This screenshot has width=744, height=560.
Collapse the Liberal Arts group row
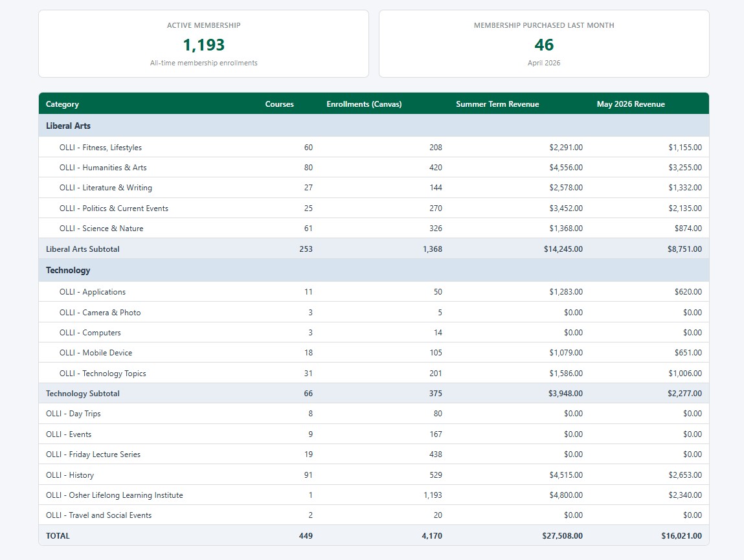coord(374,126)
